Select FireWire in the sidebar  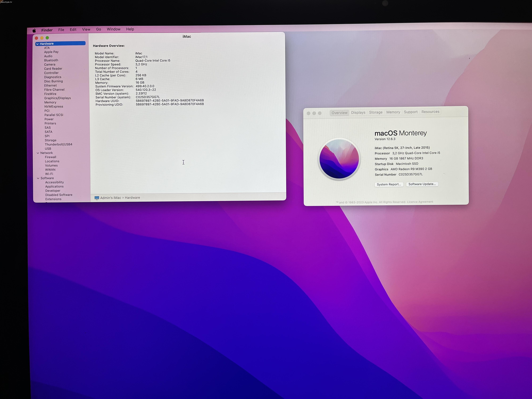click(x=50, y=94)
